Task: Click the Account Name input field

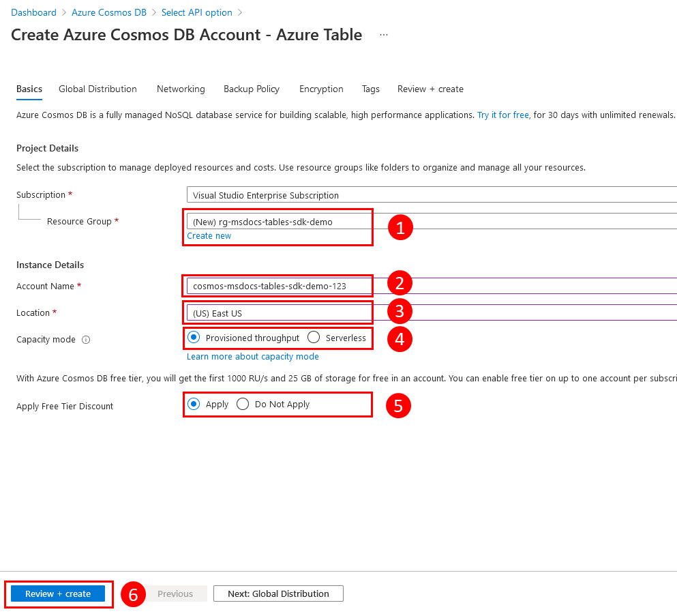Action: point(432,286)
